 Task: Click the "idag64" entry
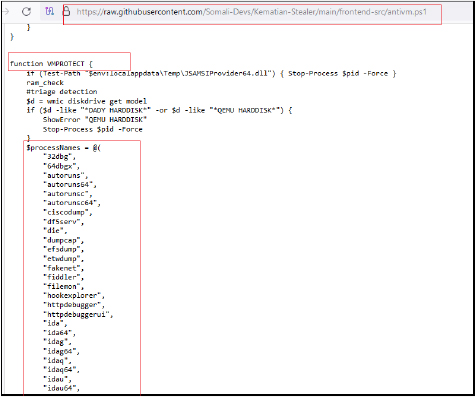pyautogui.click(x=61, y=351)
